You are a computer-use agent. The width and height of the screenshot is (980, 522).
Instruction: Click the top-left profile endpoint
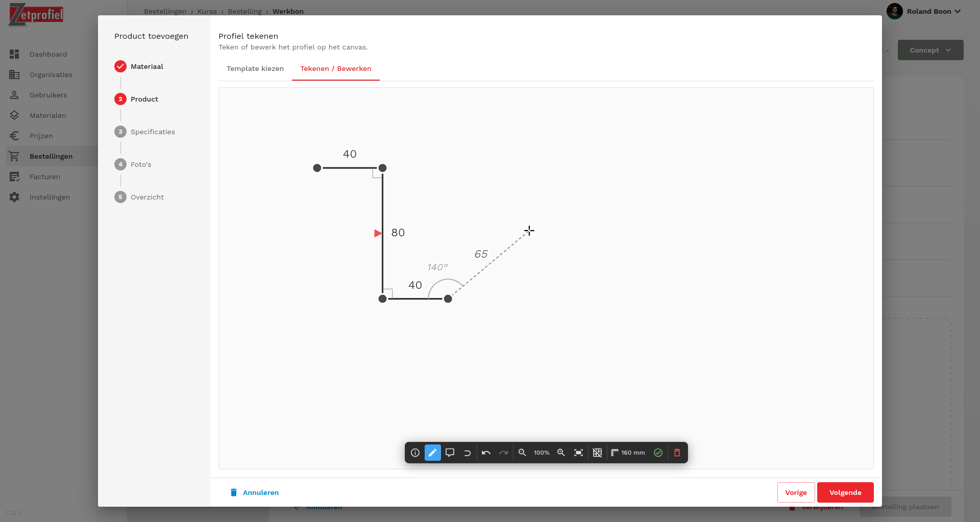point(317,168)
